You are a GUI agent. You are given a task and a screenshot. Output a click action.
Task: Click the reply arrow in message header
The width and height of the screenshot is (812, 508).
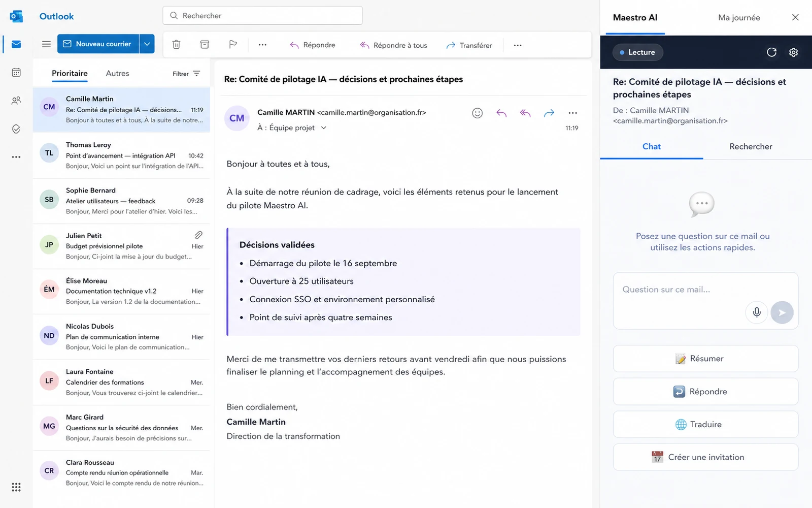[x=501, y=113]
